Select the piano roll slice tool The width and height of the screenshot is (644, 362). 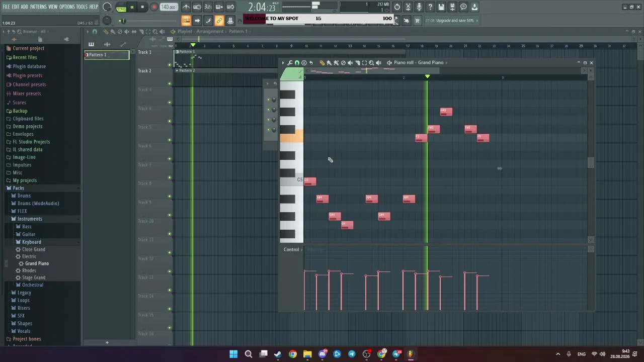click(x=357, y=63)
